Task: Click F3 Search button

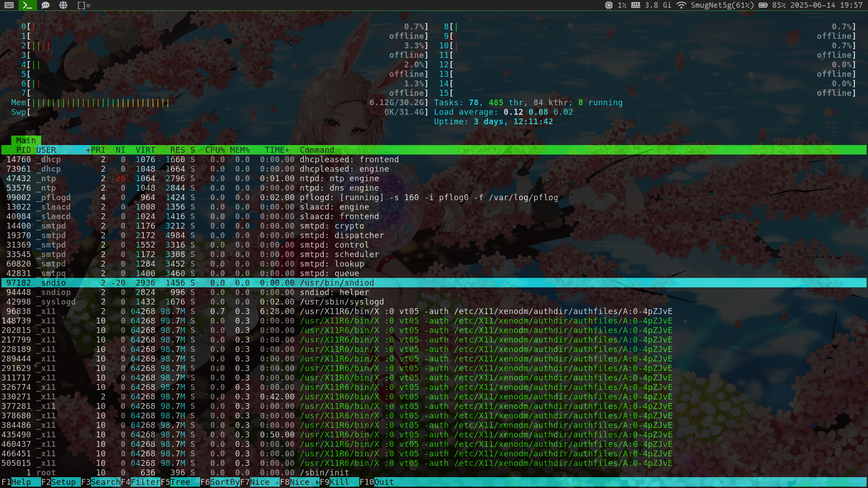Action: tap(101, 482)
